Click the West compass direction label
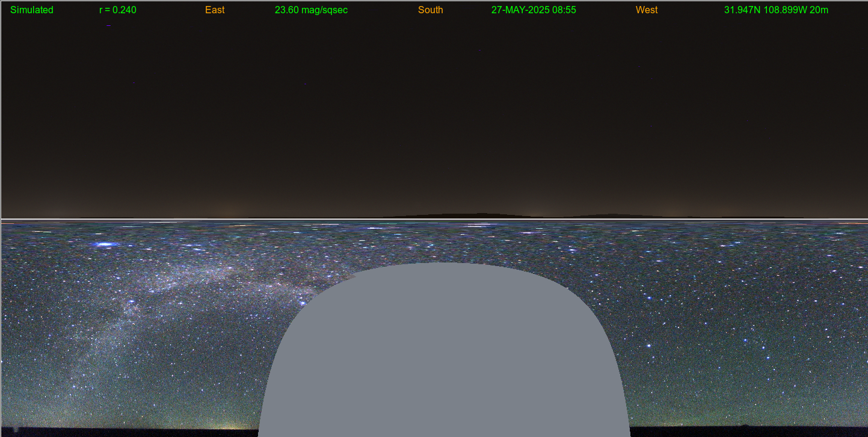This screenshot has width=868, height=437. click(x=647, y=10)
